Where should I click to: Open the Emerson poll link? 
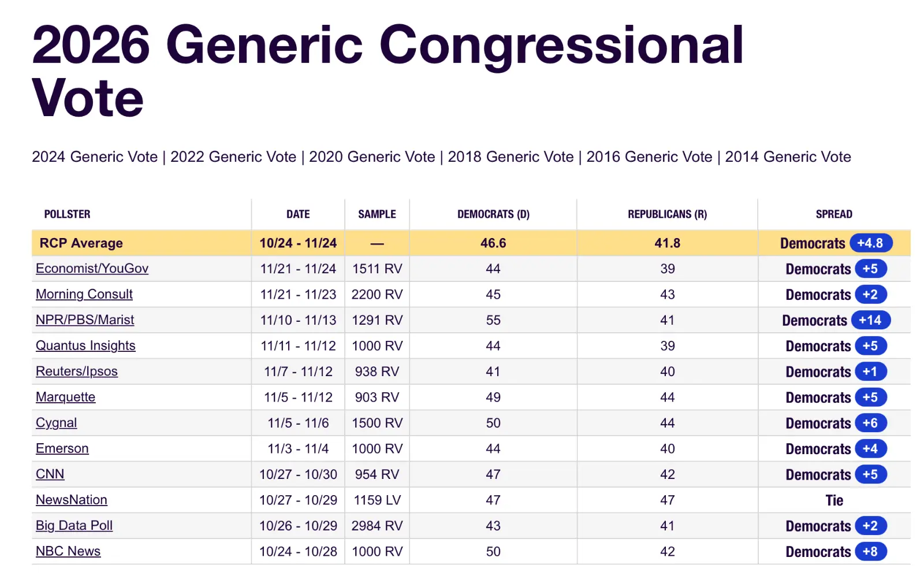(62, 448)
